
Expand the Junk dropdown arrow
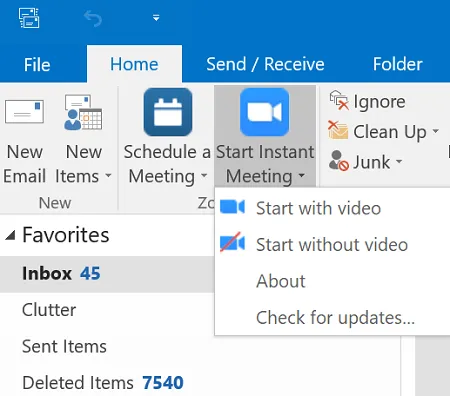[399, 161]
